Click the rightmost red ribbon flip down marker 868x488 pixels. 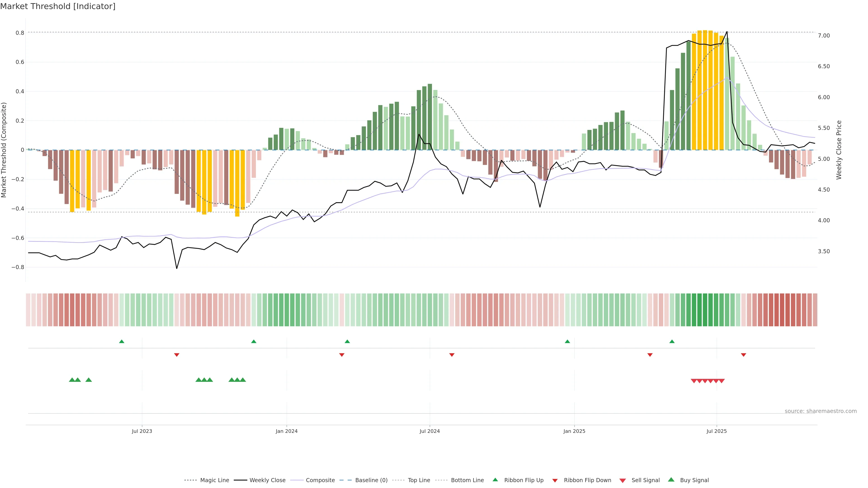(743, 355)
